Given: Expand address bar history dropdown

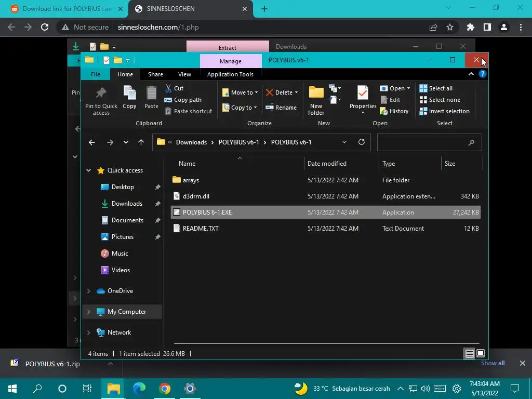Looking at the screenshot, I should (344, 142).
